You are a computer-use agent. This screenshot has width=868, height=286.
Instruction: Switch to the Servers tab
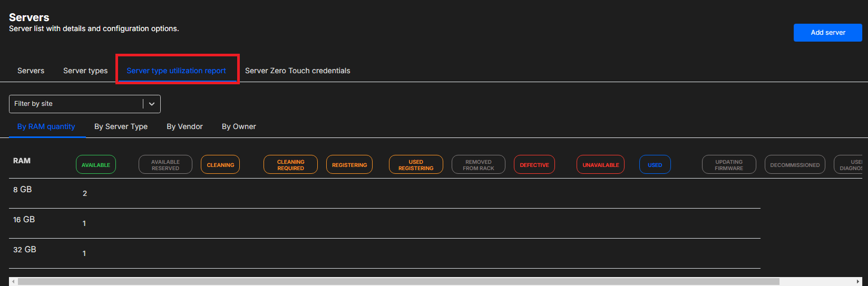pyautogui.click(x=31, y=71)
